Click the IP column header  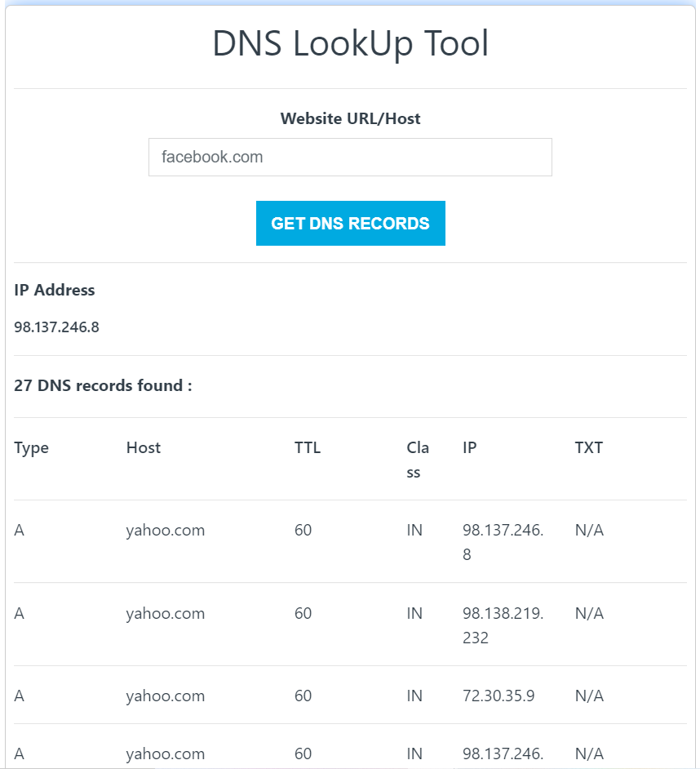click(x=470, y=447)
